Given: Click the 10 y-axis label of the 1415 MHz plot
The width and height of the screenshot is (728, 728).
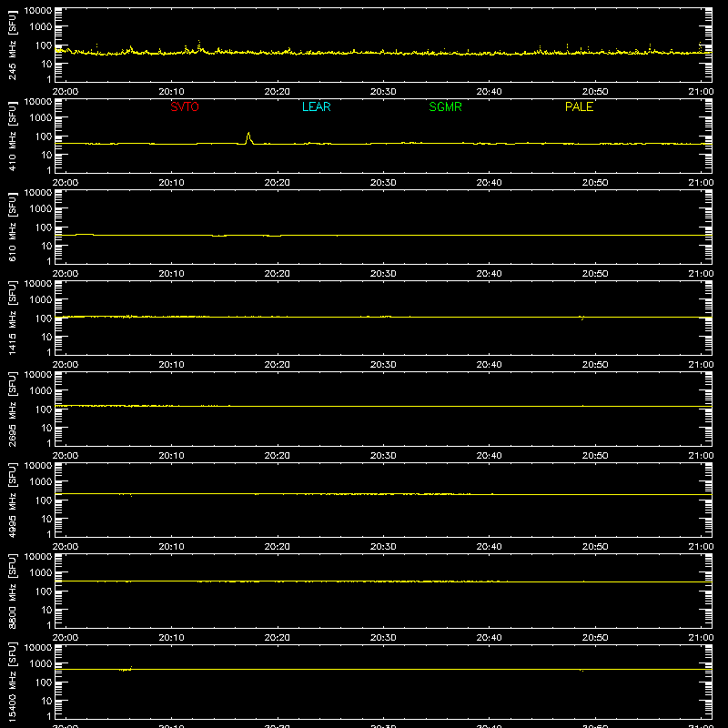Looking at the screenshot, I should (x=47, y=337).
